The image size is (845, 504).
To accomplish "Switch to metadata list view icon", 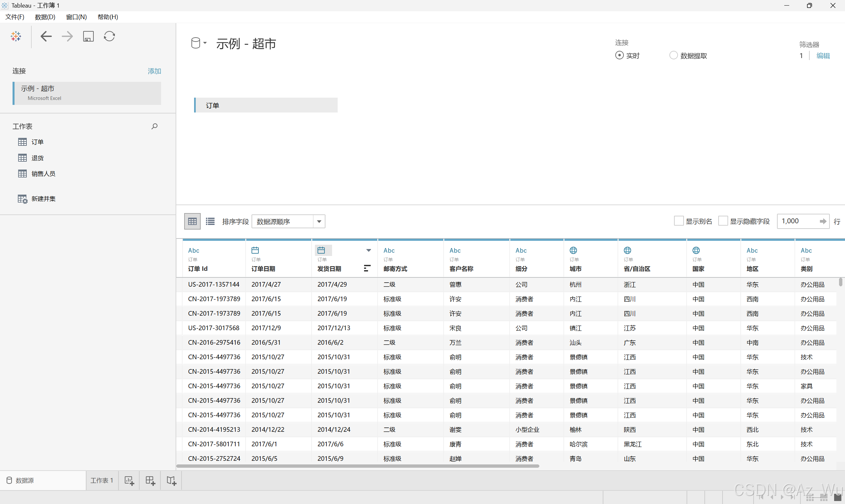I will click(x=210, y=221).
